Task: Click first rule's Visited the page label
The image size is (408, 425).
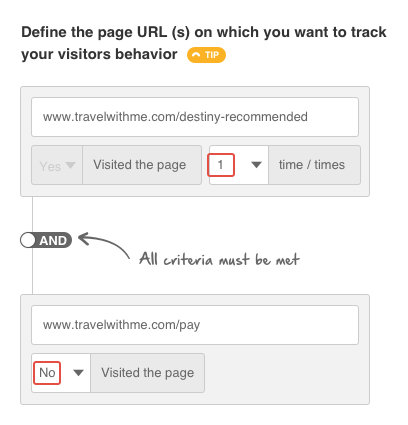Action: (142, 165)
